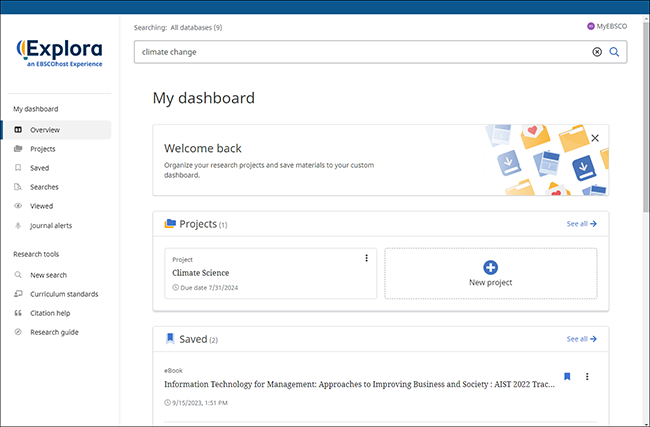650x427 pixels.
Task: Open the Climate Science project options menu
Action: pos(366,258)
